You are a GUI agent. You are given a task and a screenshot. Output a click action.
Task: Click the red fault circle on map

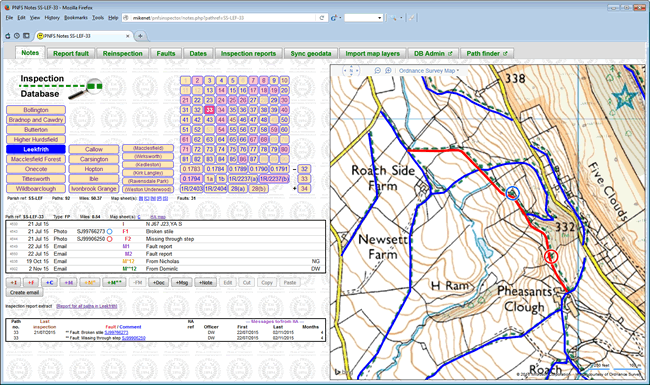click(x=551, y=257)
